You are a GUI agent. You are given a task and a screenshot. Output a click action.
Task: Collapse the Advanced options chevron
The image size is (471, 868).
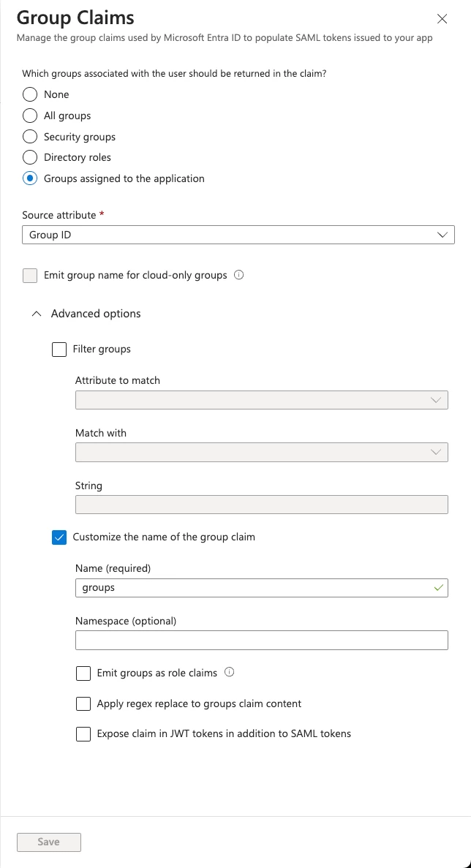37,314
